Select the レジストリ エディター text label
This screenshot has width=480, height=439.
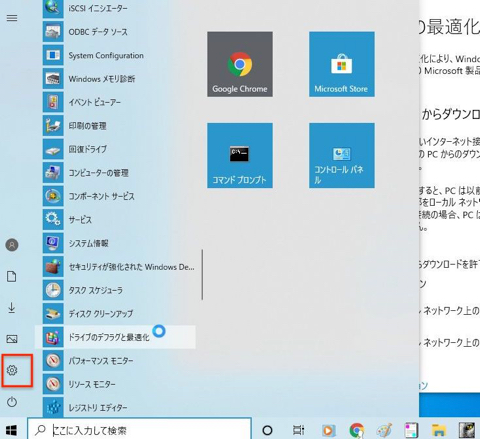point(98,407)
